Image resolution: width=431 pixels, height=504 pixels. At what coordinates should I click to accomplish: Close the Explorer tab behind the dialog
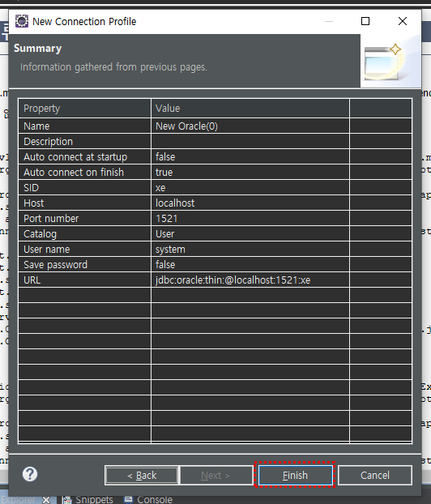point(46,500)
